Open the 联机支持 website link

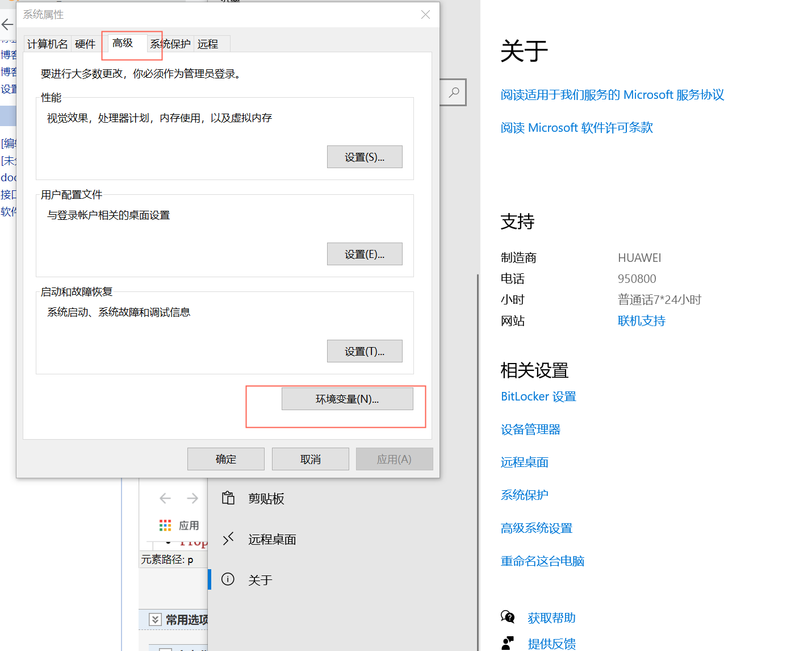coord(641,321)
